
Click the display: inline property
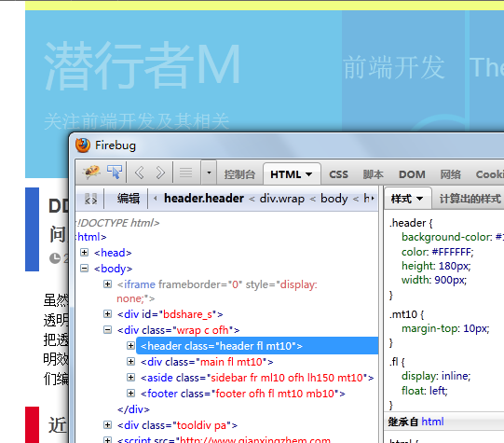[436, 376]
